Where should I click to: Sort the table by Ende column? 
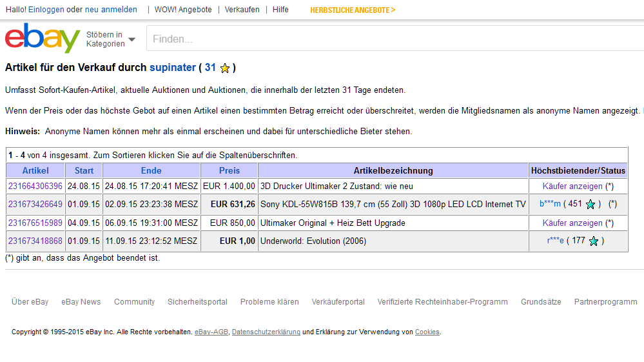pos(151,170)
